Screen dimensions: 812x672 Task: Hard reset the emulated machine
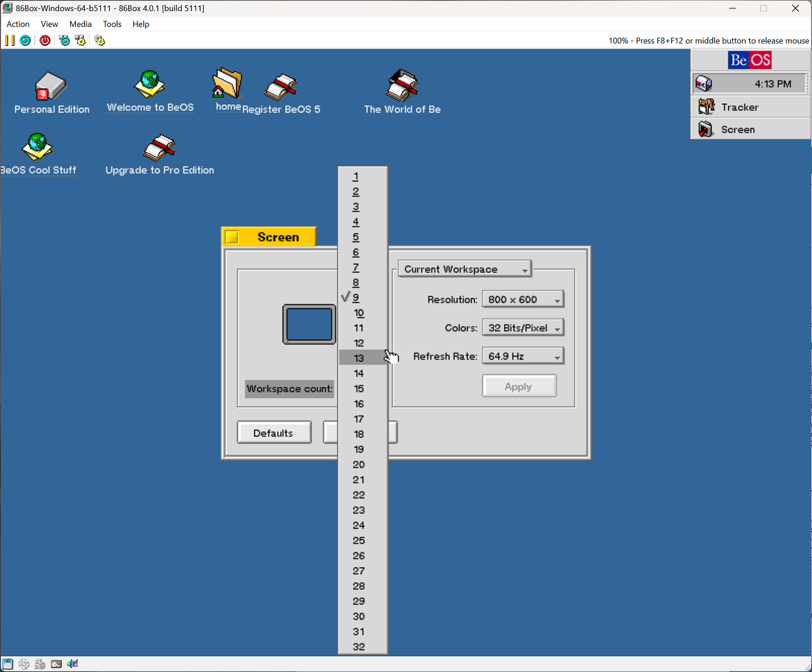pyautogui.click(x=25, y=40)
